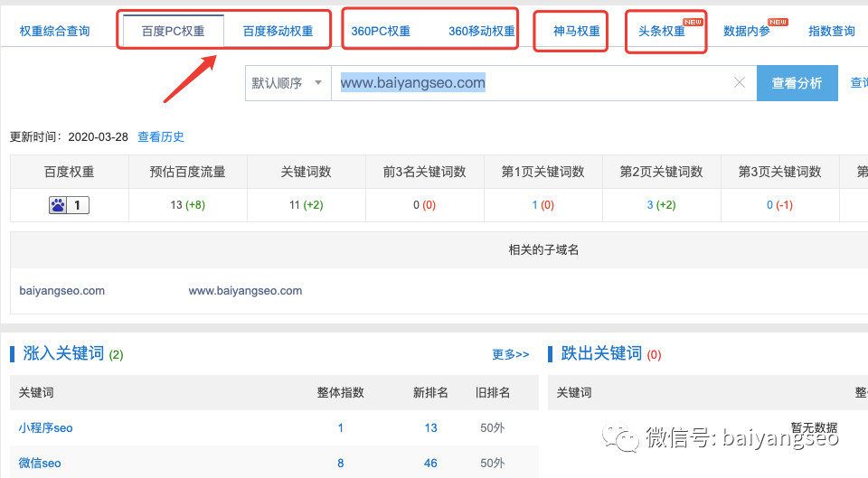
Task: Click the 查看分析 button
Action: tap(797, 83)
